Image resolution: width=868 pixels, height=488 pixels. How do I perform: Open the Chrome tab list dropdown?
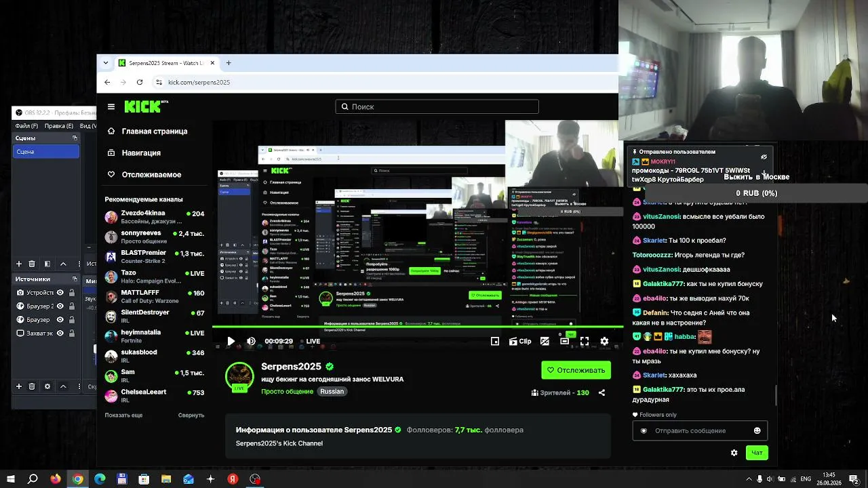click(x=106, y=63)
